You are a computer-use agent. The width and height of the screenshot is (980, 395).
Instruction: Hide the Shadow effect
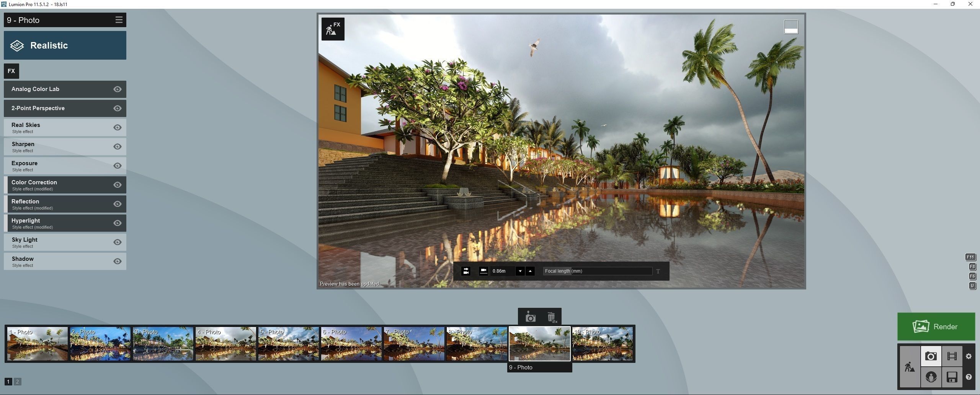click(x=118, y=261)
